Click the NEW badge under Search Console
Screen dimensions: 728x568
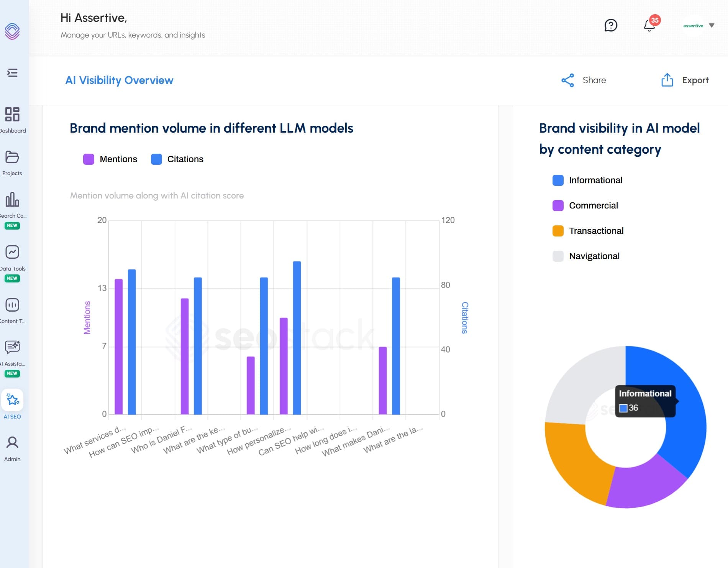pos(12,225)
